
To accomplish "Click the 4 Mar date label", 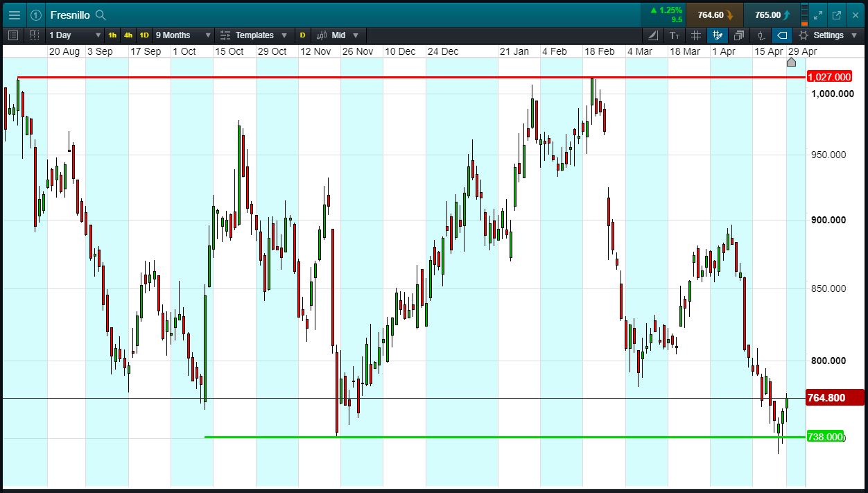I will (640, 51).
